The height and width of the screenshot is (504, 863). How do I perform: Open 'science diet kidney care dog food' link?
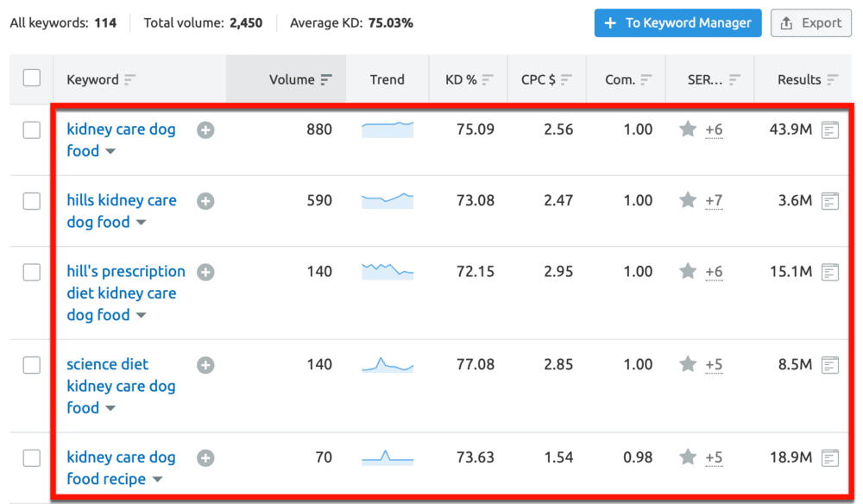[121, 386]
